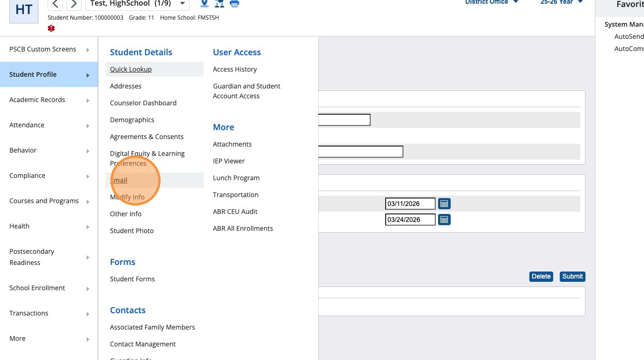This screenshot has height=360, width=644.
Task: Open Agreements & Consents
Action: coord(146,137)
